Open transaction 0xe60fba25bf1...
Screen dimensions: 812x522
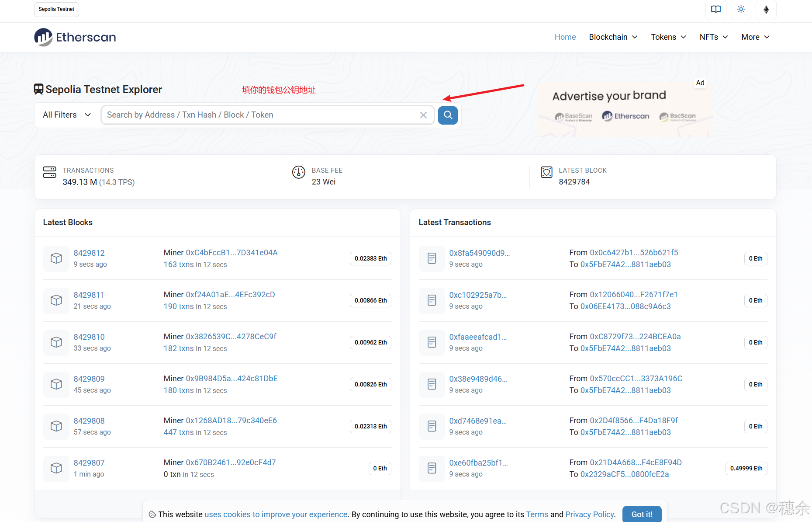coord(478,463)
